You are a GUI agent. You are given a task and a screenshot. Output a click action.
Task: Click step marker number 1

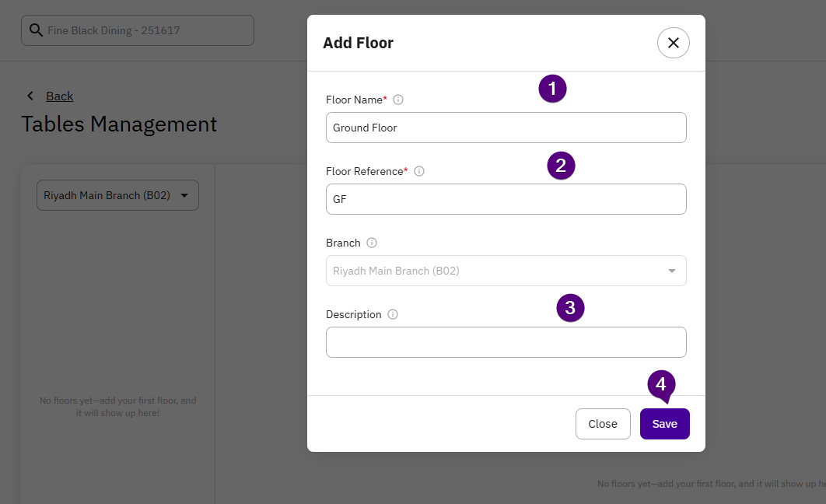pyautogui.click(x=552, y=89)
